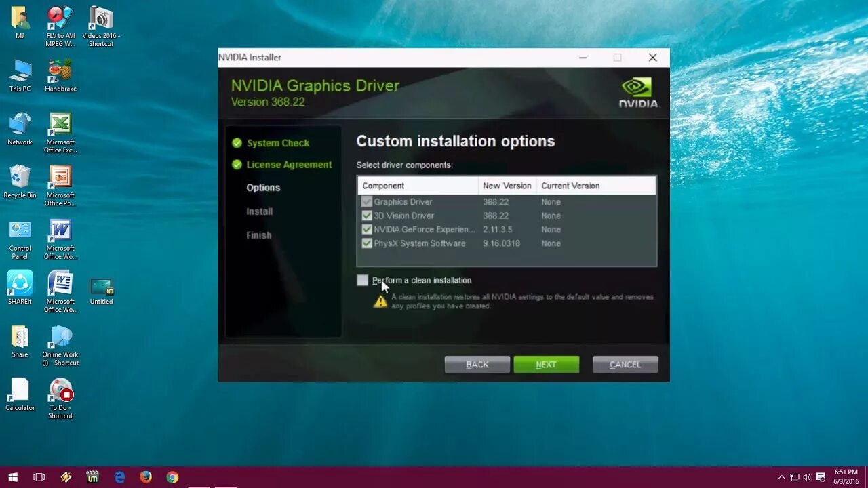Open Microsoft Edge from taskbar
The image size is (868, 488).
119,477
